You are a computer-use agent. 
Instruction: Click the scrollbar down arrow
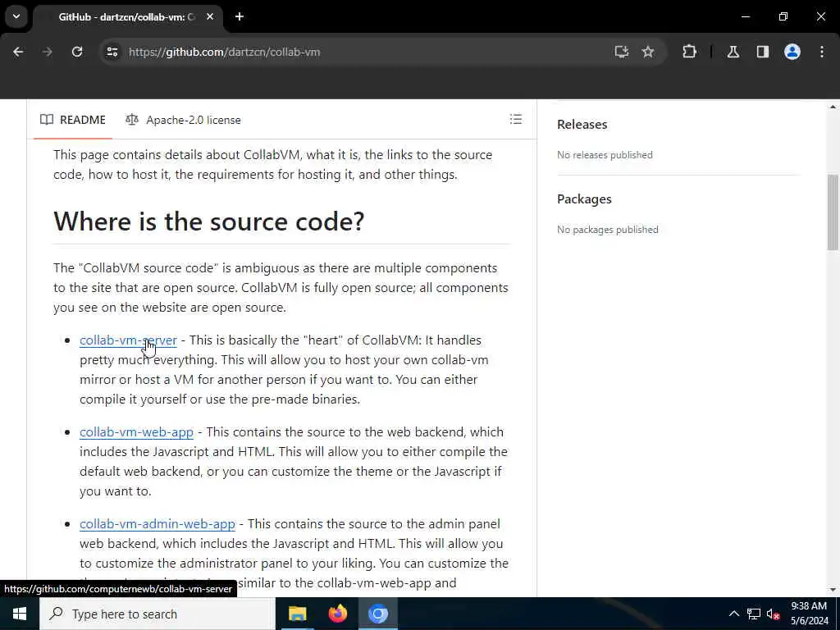833,590
